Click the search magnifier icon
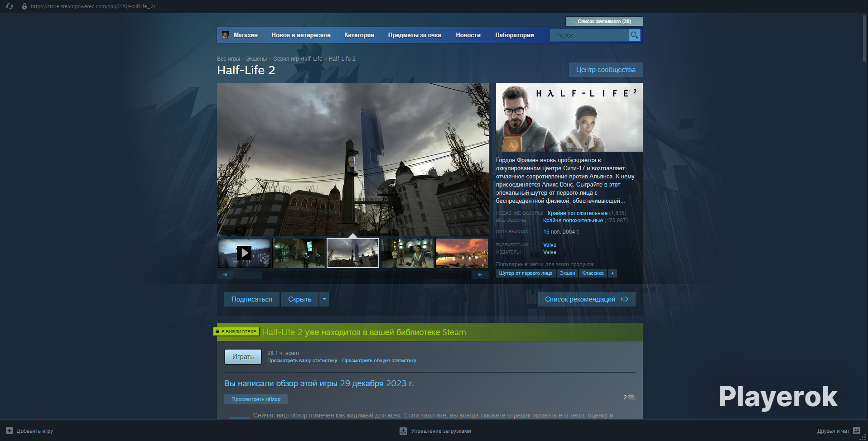The height and width of the screenshot is (441, 868). pos(634,35)
